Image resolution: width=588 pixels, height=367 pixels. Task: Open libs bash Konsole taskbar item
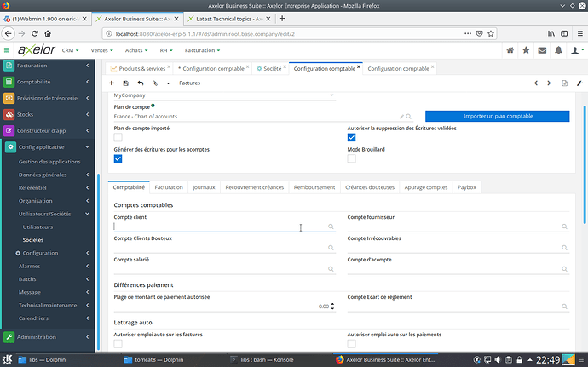point(262,360)
